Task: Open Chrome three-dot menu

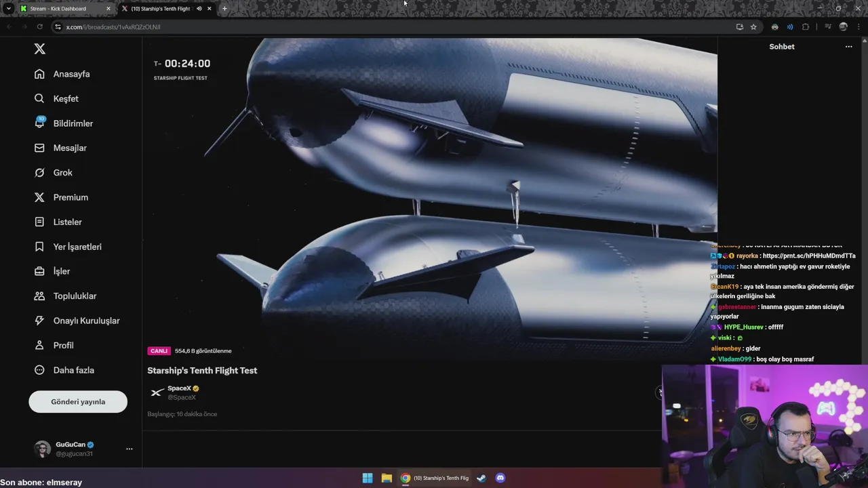Action: 859,27
